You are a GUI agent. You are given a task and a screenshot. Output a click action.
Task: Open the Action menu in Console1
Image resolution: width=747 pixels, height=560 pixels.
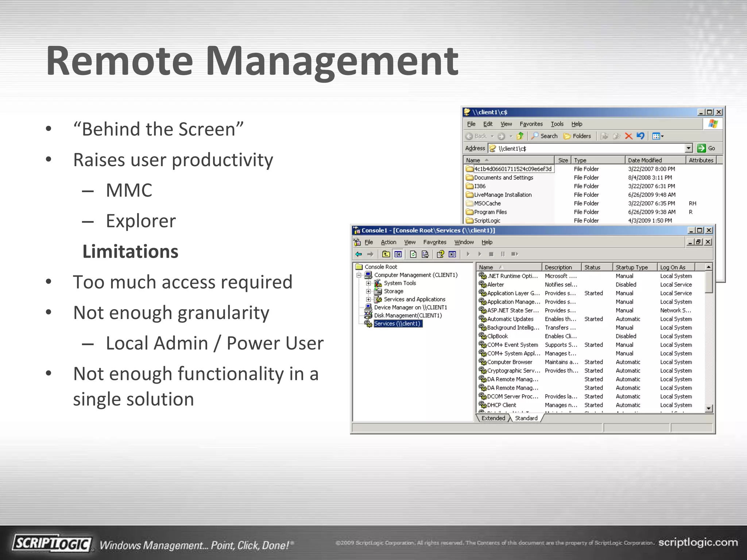(388, 242)
